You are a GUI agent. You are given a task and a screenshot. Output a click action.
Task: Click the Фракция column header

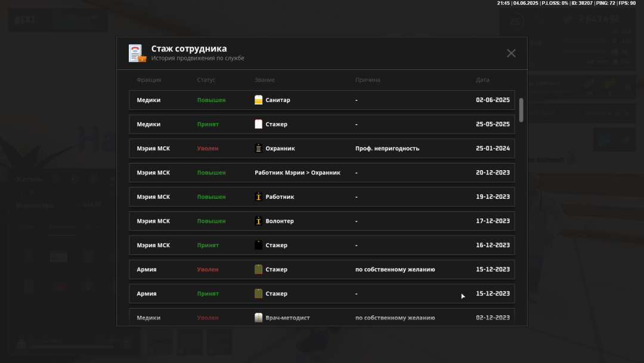pyautogui.click(x=148, y=80)
